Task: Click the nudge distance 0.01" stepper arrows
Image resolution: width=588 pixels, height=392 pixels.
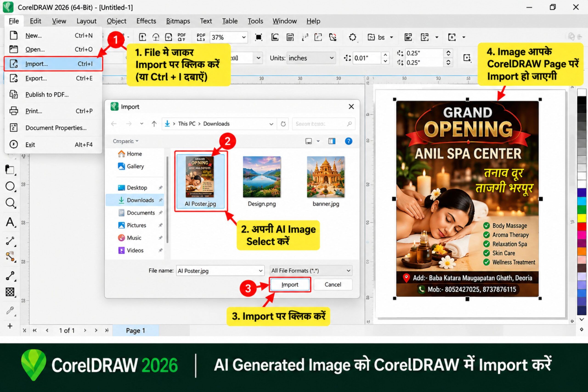Action: coord(385,58)
